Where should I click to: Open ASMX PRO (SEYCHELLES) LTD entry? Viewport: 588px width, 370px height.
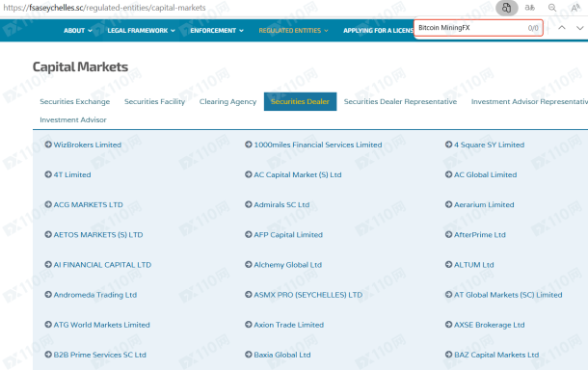pos(308,295)
